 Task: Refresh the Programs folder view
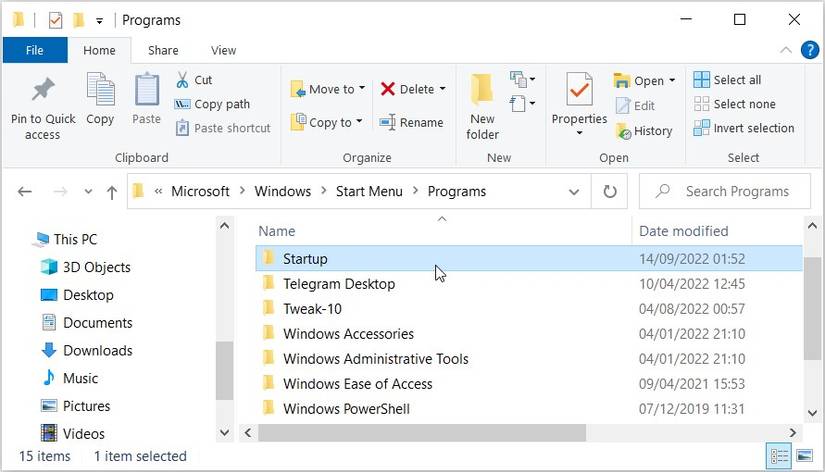[x=610, y=191]
